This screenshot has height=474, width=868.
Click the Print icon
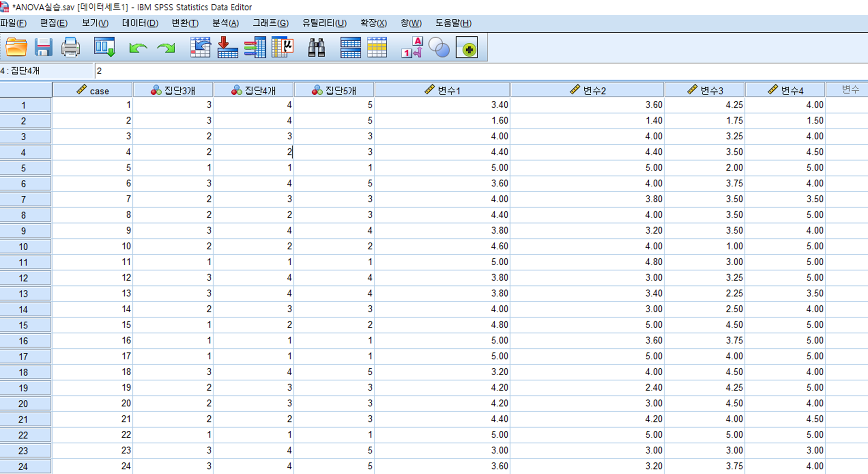(x=70, y=47)
